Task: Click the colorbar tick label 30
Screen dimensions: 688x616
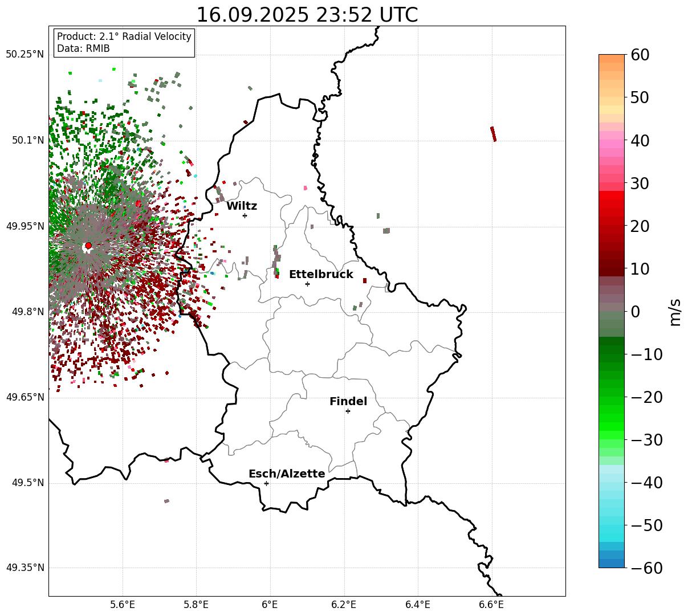Action: 640,183
